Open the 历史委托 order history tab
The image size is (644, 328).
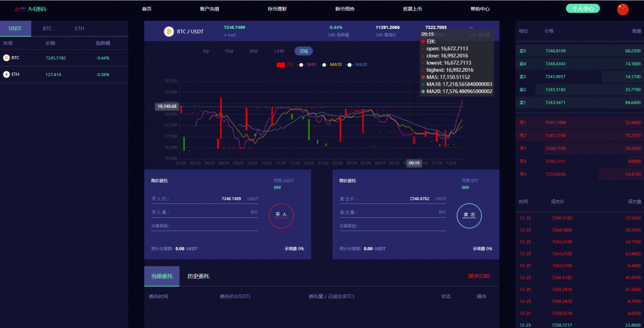pyautogui.click(x=198, y=276)
